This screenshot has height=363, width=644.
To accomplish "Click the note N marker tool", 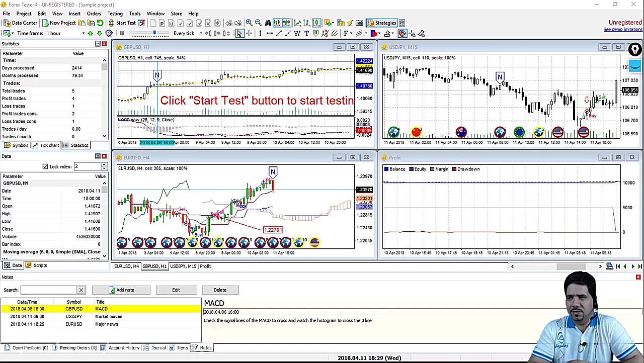I will tap(315, 33).
